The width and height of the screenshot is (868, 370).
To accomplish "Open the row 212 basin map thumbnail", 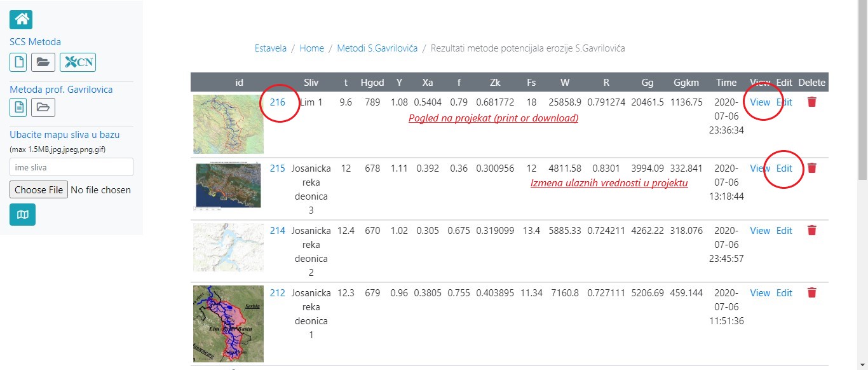I will point(228,324).
